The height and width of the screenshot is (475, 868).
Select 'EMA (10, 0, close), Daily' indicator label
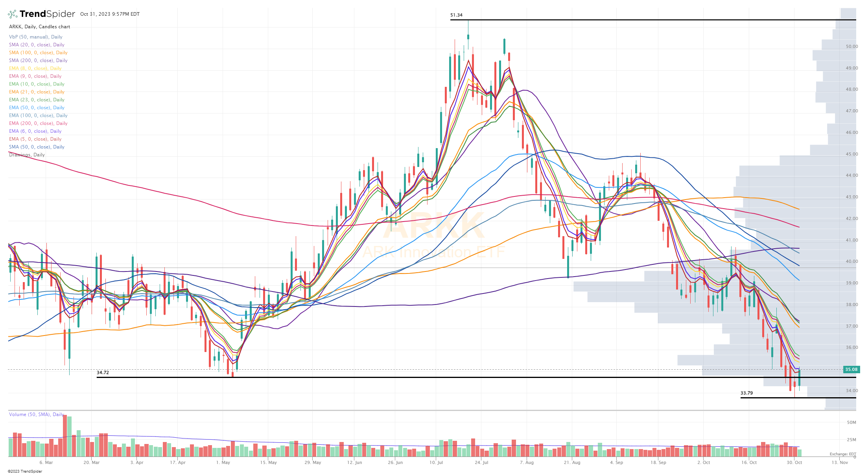(x=37, y=84)
